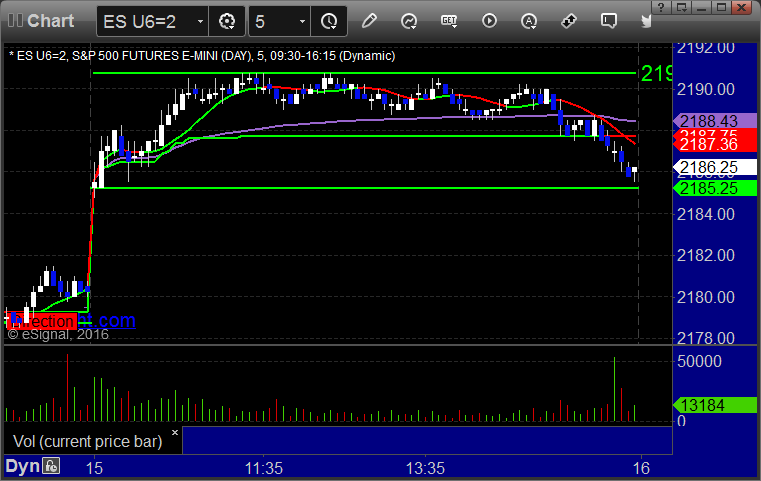761x481 pixels.
Task: Click the green 13184 volume marker
Action: (714, 405)
